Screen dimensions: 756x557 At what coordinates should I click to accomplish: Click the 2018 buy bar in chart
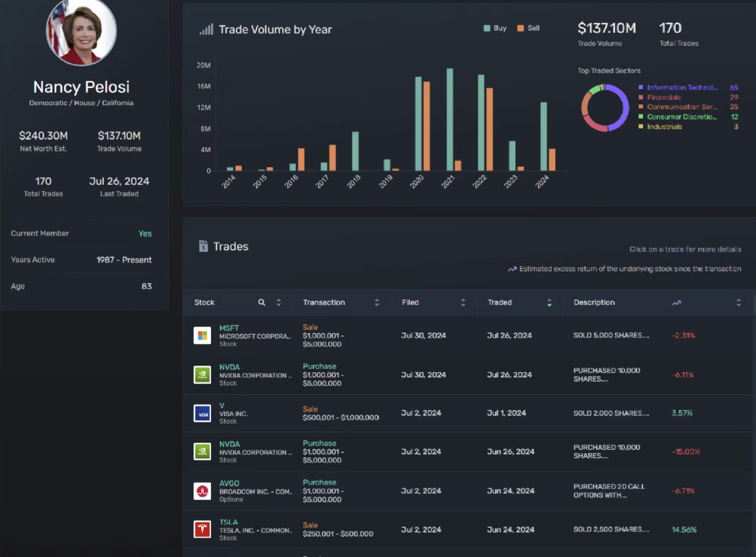(x=355, y=151)
